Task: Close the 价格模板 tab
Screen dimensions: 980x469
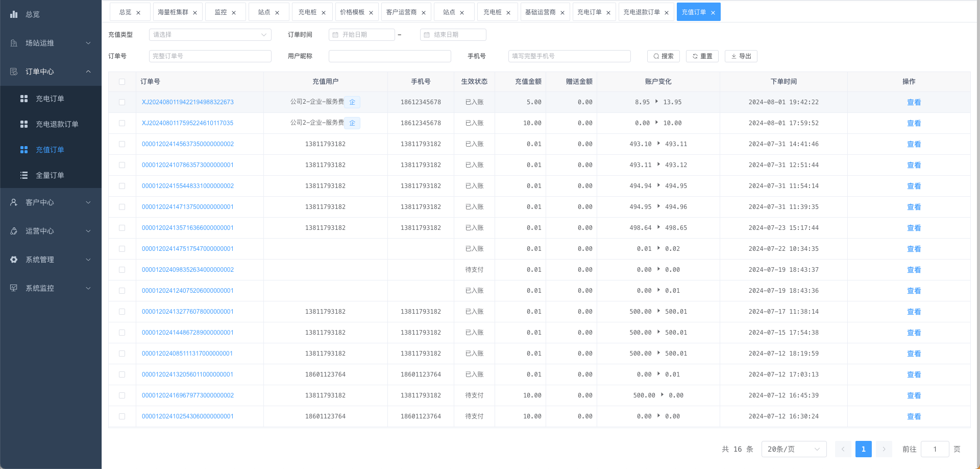Action: pyautogui.click(x=371, y=13)
